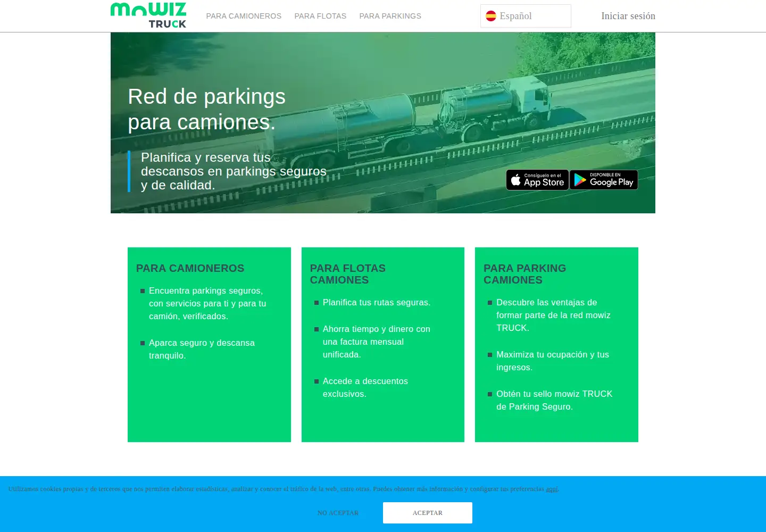Viewport: 766px width, 532px height.
Task: Decline cookies with NO ACEPTAR
Action: click(338, 513)
